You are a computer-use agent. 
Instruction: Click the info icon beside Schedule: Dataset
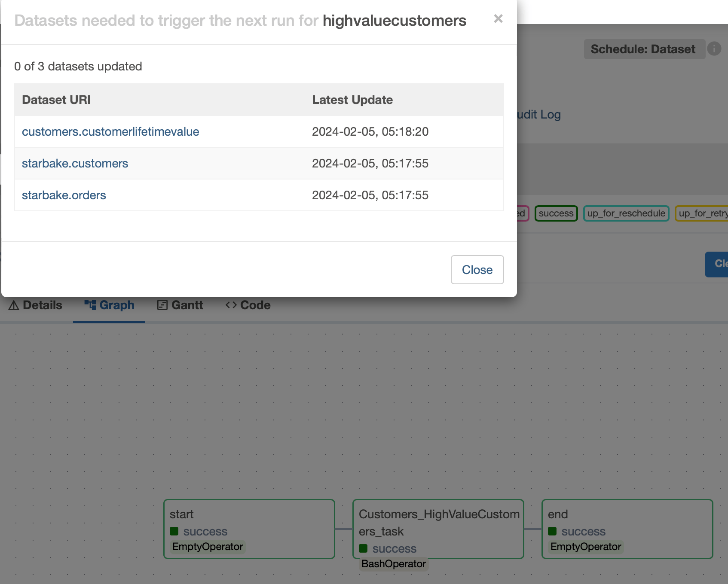[714, 49]
